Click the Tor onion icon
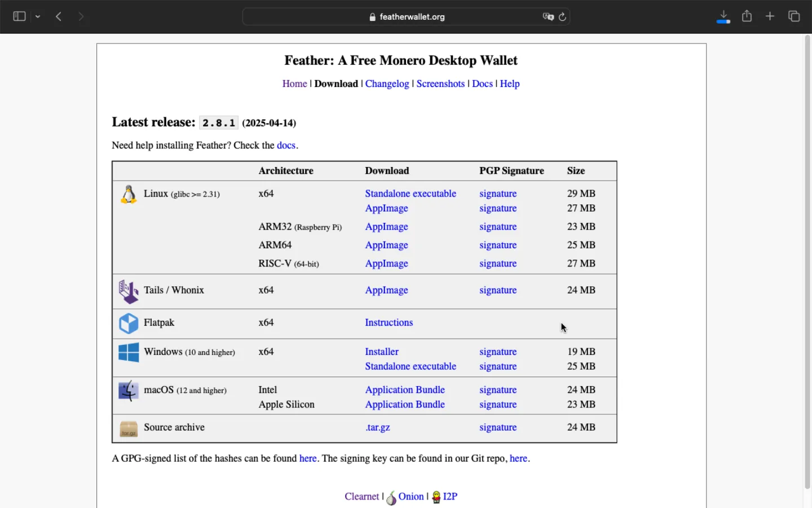This screenshot has width=812, height=508. (391, 498)
